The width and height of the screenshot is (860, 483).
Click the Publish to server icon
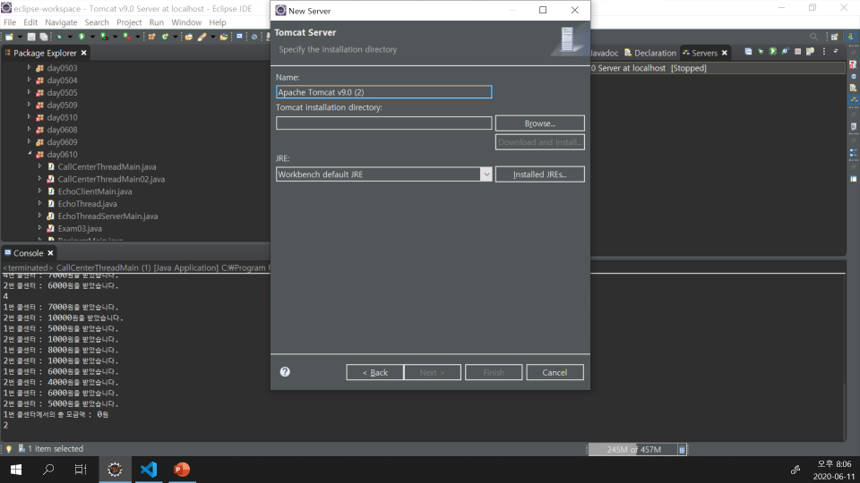pyautogui.click(x=810, y=51)
